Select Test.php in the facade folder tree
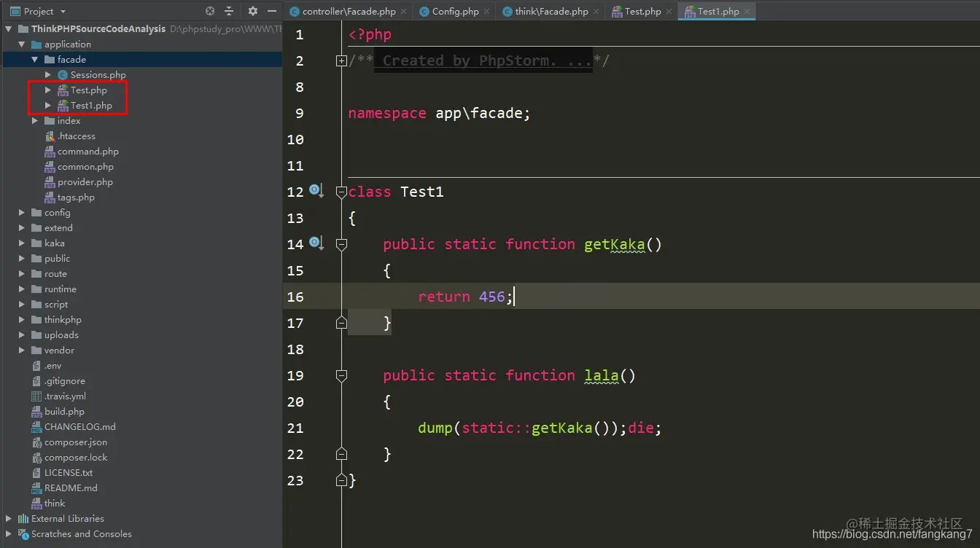The width and height of the screenshot is (980, 548). pyautogui.click(x=89, y=90)
